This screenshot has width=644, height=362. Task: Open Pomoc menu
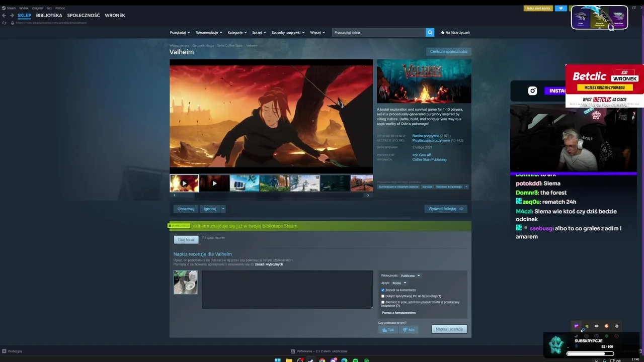(x=60, y=8)
